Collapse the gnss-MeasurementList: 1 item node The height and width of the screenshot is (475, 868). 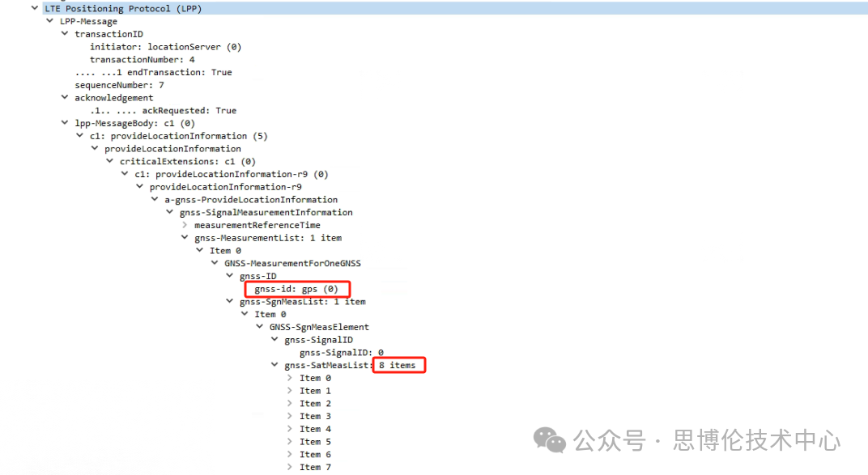[185, 238]
